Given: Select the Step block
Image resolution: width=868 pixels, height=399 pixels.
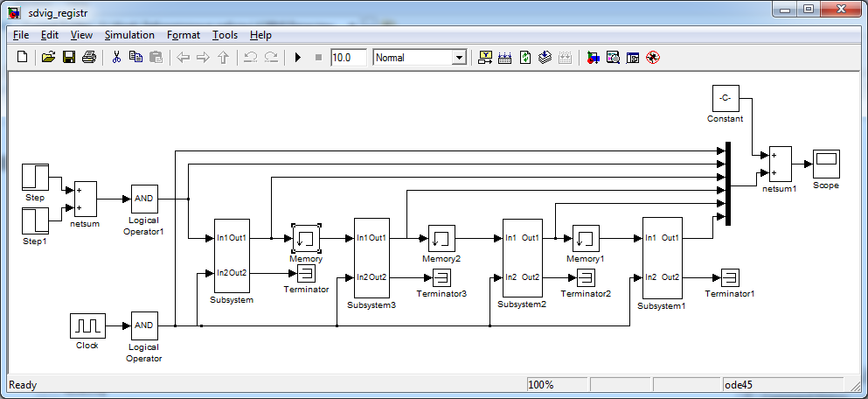Looking at the screenshot, I should [35, 178].
